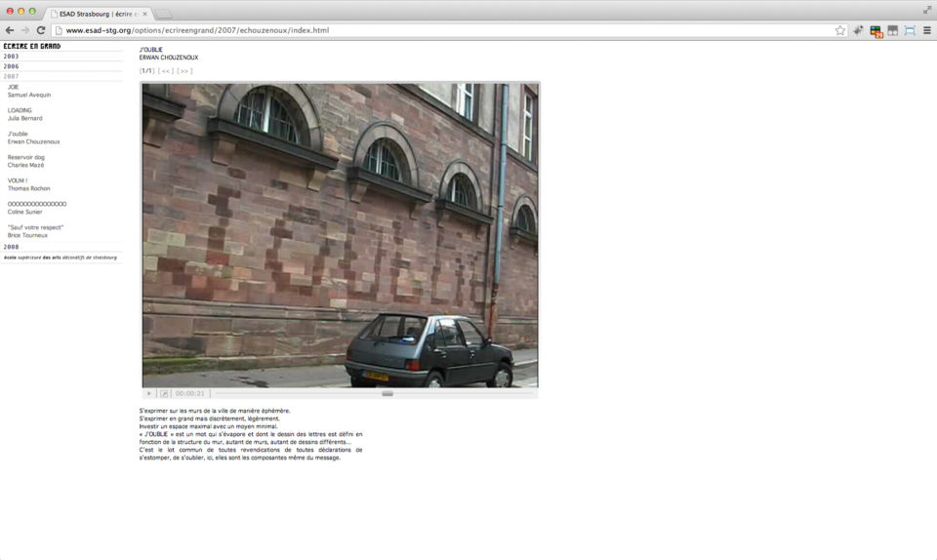
Task: Expand the 2003 year section
Action: (11, 57)
